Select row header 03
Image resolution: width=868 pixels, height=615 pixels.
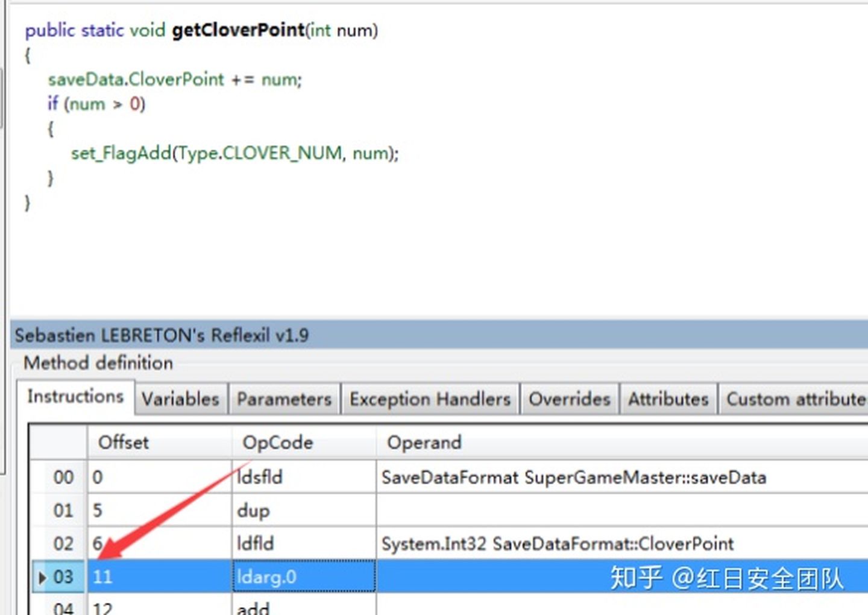tap(59, 576)
